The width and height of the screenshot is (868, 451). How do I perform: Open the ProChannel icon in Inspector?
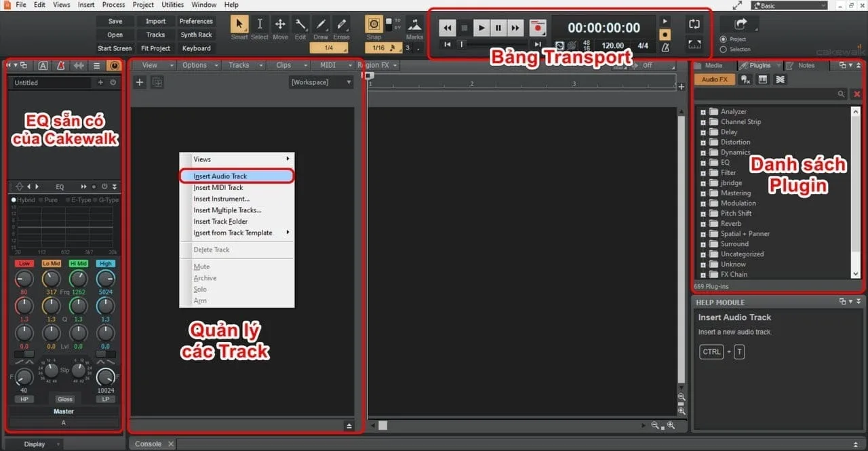click(114, 65)
